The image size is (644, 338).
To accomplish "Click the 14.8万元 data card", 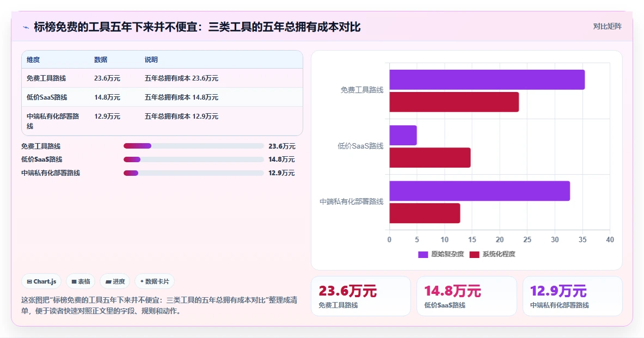I will coord(467,296).
